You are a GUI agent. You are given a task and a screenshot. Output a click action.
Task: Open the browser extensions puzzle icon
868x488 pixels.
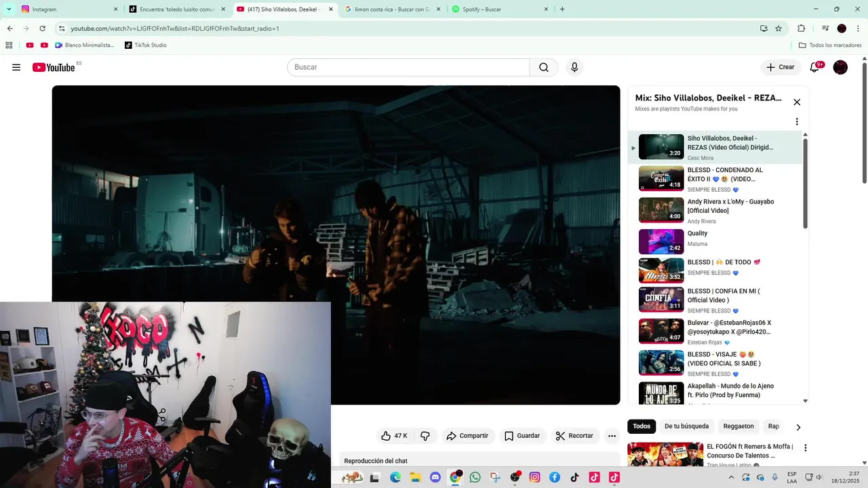[x=801, y=28]
